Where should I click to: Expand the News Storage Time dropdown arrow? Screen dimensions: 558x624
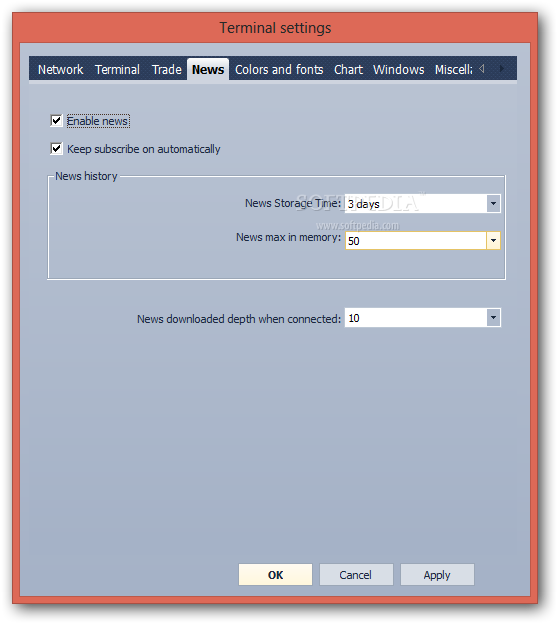pyautogui.click(x=493, y=203)
